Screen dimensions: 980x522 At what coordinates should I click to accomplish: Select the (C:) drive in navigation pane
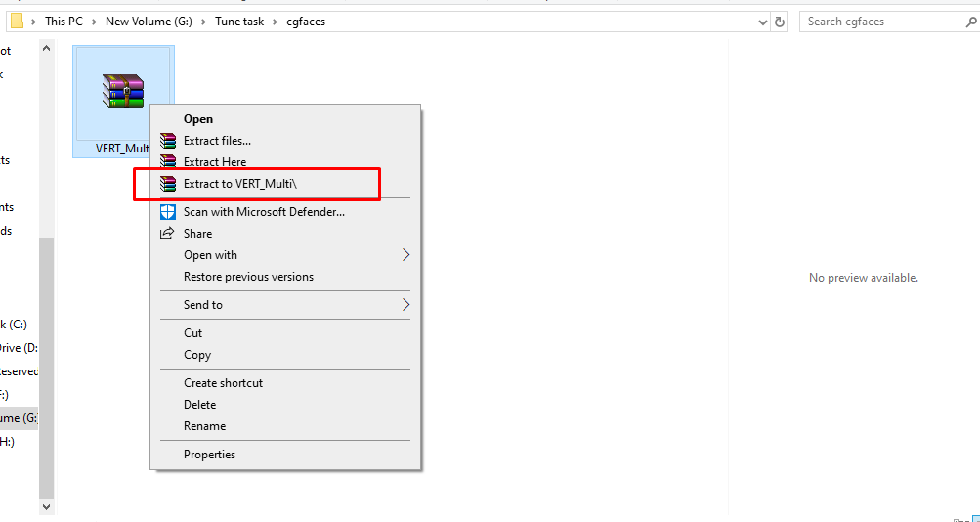click(x=14, y=325)
